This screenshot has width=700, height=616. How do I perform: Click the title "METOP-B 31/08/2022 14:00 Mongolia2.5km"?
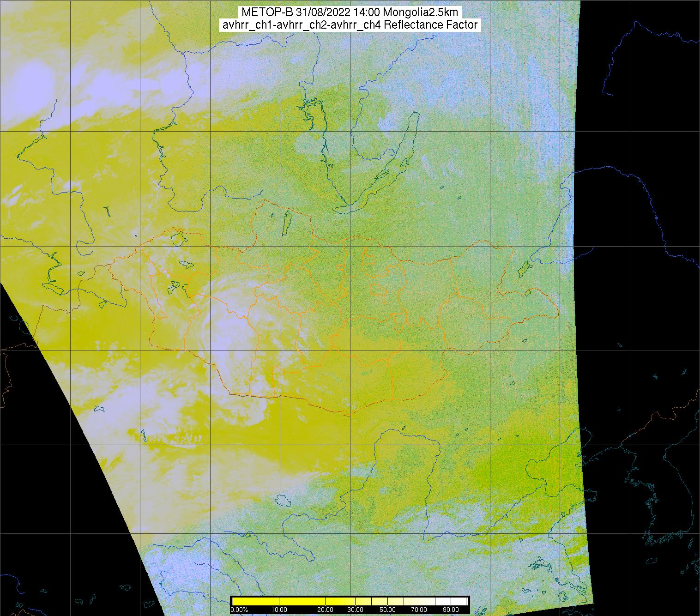[350, 12]
